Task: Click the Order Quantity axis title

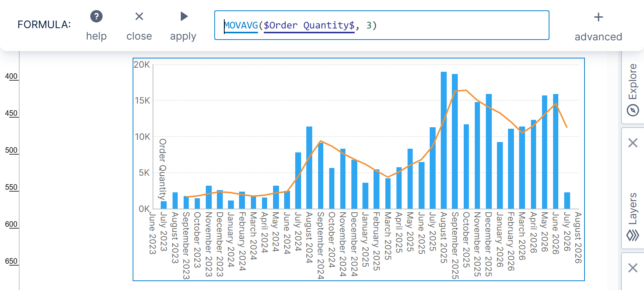Action: 163,169
